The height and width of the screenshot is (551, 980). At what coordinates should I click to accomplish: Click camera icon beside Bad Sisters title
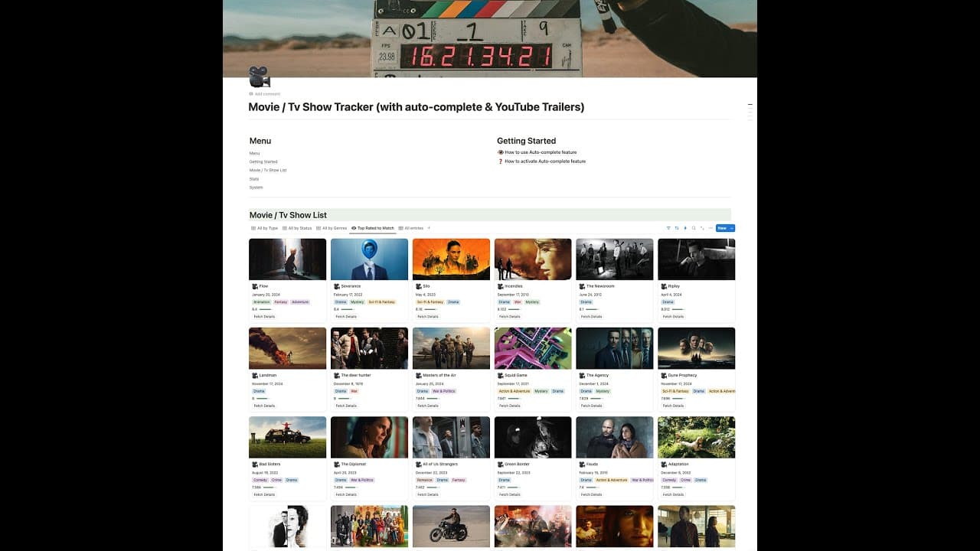[255, 465]
